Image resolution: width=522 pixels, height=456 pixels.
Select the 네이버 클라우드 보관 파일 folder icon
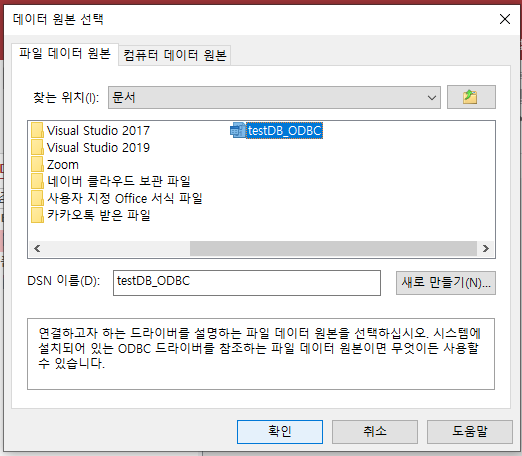click(37, 181)
